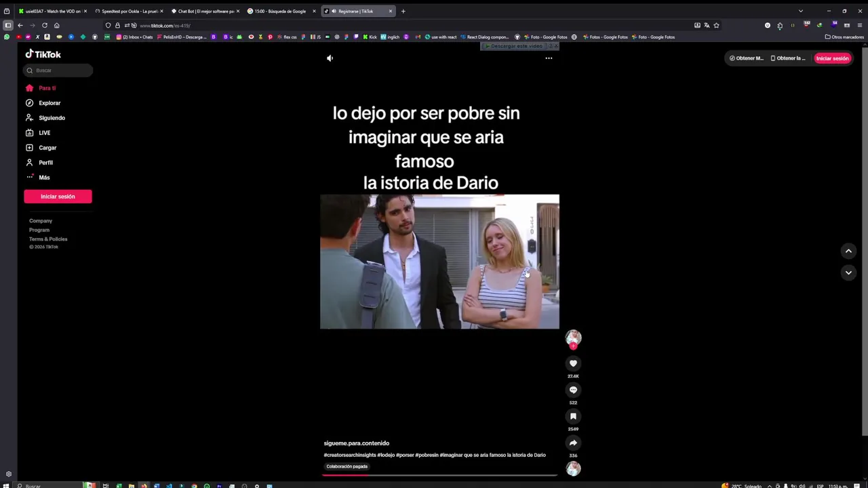
Task: Click the Obtener la... app button
Action: tap(789, 58)
